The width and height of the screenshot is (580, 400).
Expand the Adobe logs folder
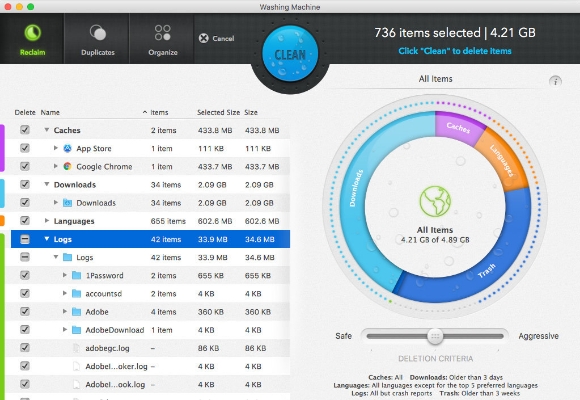(65, 312)
